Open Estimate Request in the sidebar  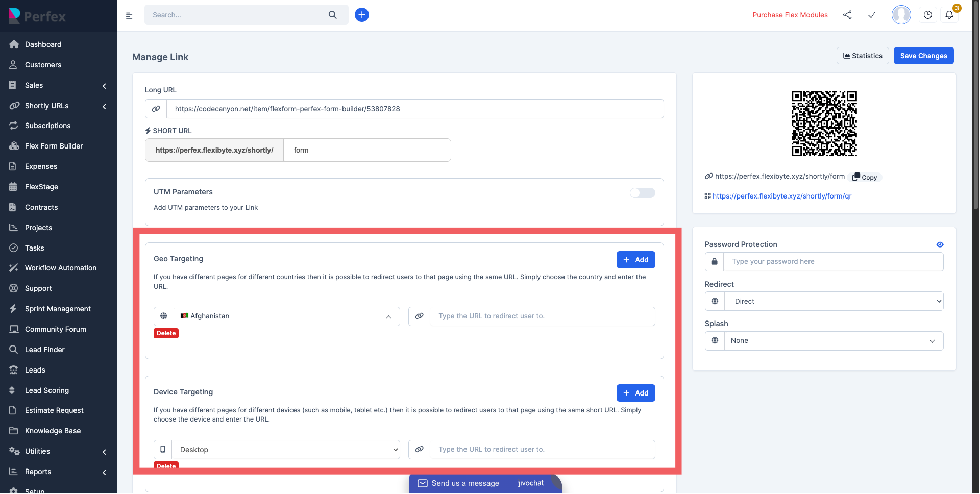point(54,410)
